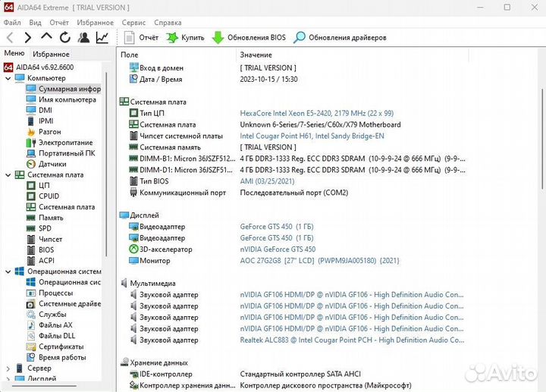Go up one level with the up arrow
546x392 pixels.
click(46, 36)
